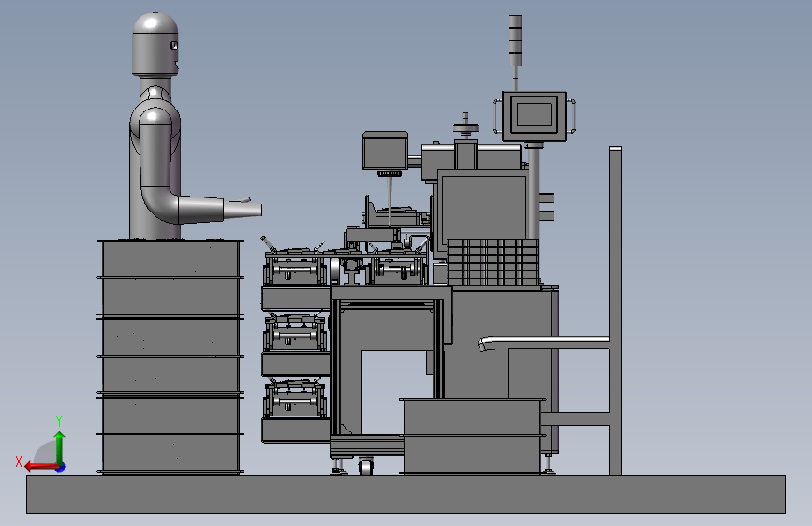Select the HMI touchscreen panel display
The width and height of the screenshot is (812, 526).
click(x=534, y=116)
